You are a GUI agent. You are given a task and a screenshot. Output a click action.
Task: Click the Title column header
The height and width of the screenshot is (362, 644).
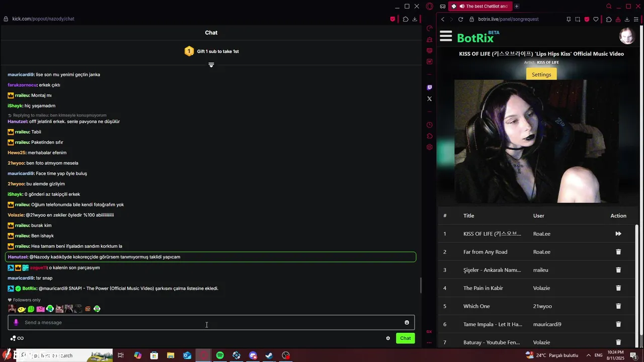tap(469, 216)
